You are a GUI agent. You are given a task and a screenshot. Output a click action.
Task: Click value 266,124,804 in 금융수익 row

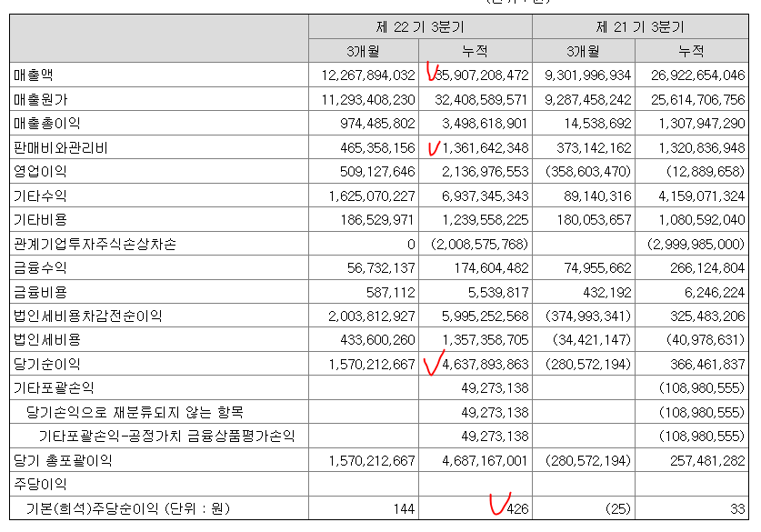[x=707, y=268]
